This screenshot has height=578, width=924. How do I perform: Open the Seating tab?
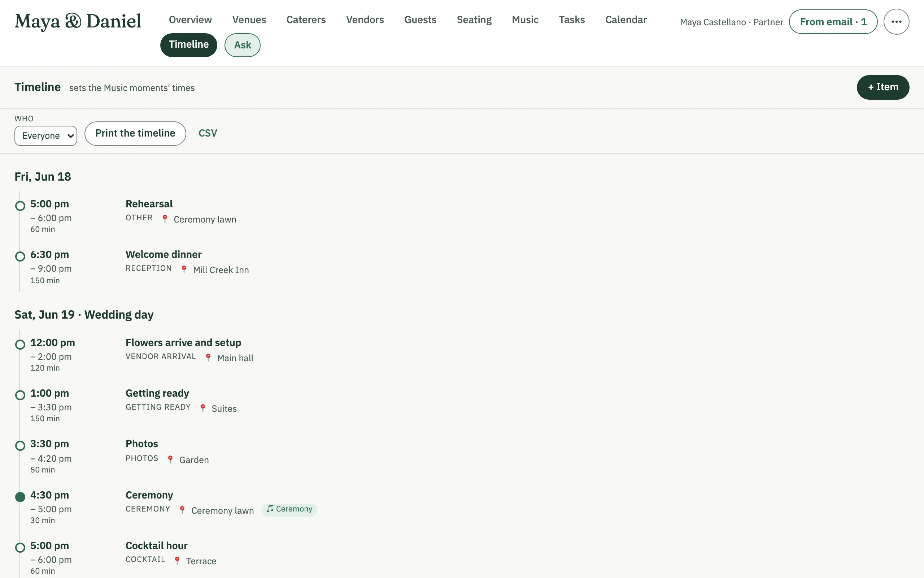point(474,20)
